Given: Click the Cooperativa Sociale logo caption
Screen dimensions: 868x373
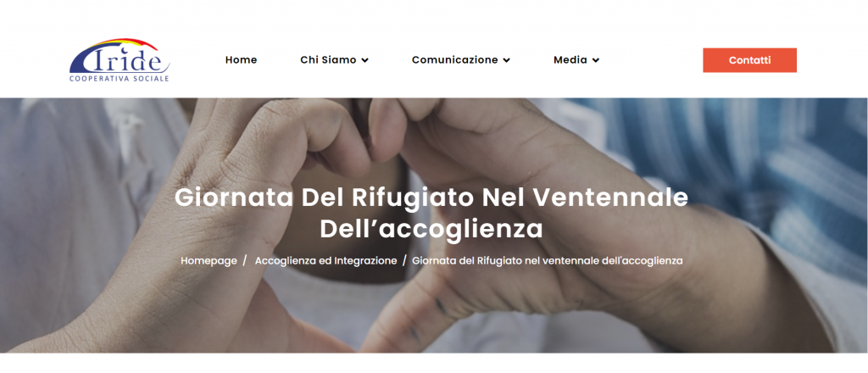Looking at the screenshot, I should coord(119,79).
